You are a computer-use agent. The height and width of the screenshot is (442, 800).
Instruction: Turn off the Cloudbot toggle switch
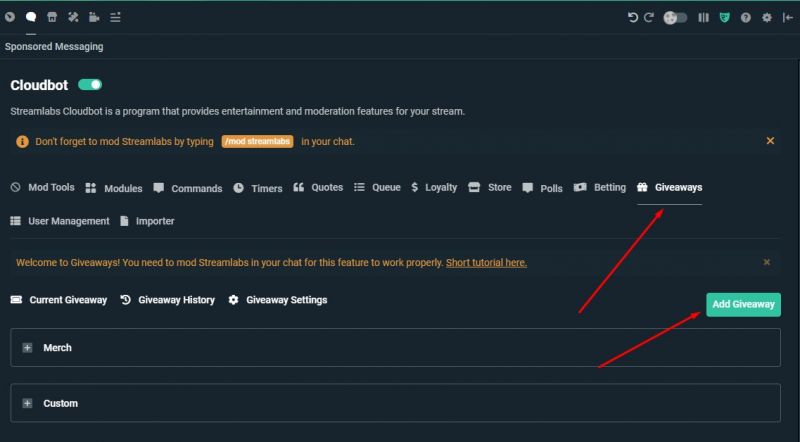pos(90,85)
